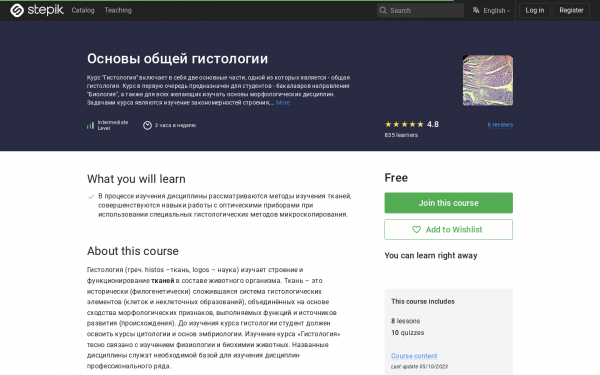Click the What you will learn heading

coord(136,179)
